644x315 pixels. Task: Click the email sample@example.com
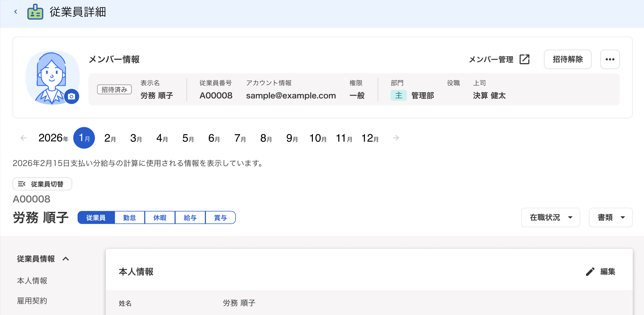[x=291, y=96]
